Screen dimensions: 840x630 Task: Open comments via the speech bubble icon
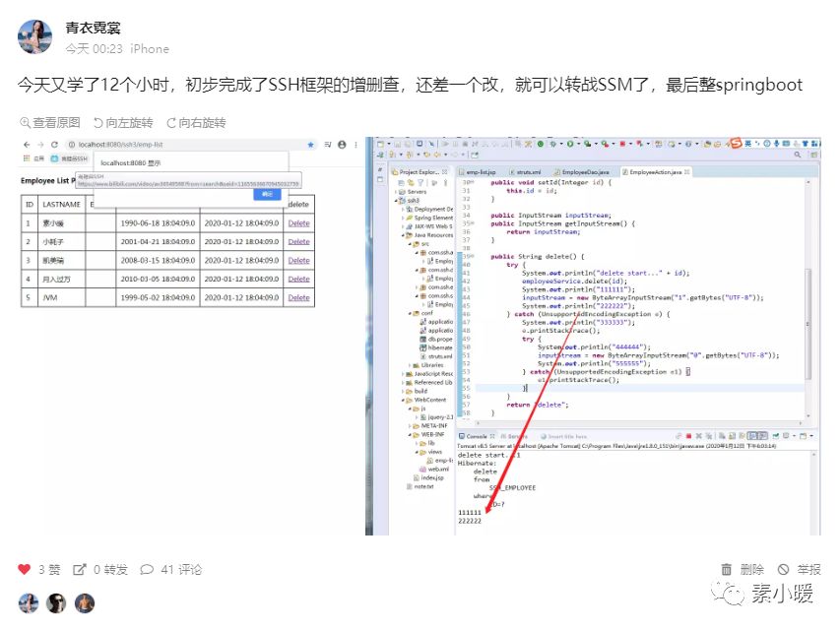click(x=147, y=570)
